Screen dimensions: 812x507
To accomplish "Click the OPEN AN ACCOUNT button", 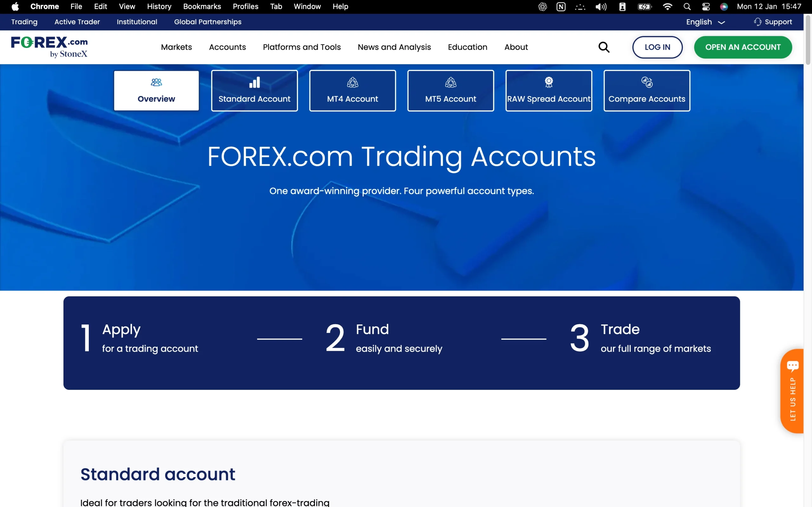I will [x=743, y=47].
